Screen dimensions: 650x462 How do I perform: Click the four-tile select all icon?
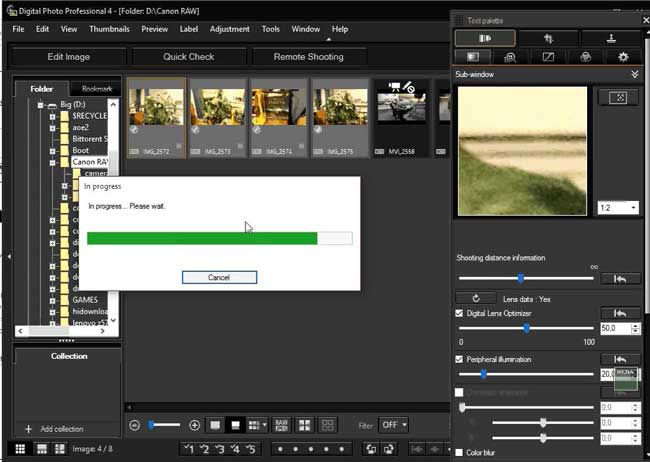304,425
